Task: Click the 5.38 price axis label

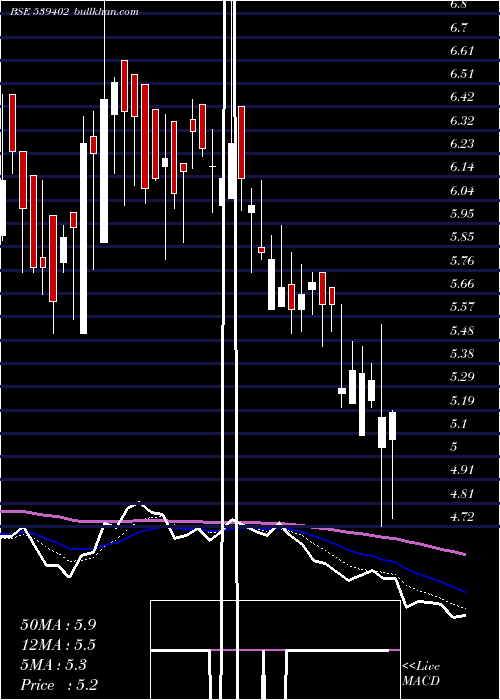Action: (x=462, y=354)
